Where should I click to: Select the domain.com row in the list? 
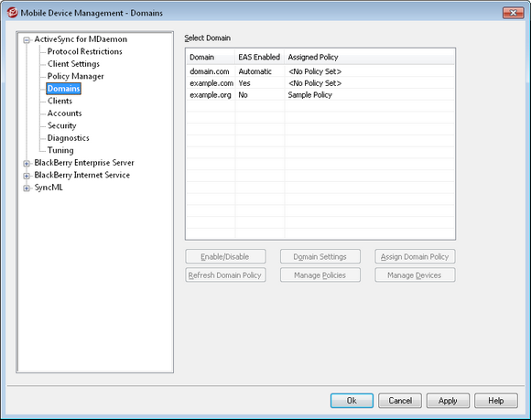(x=320, y=71)
